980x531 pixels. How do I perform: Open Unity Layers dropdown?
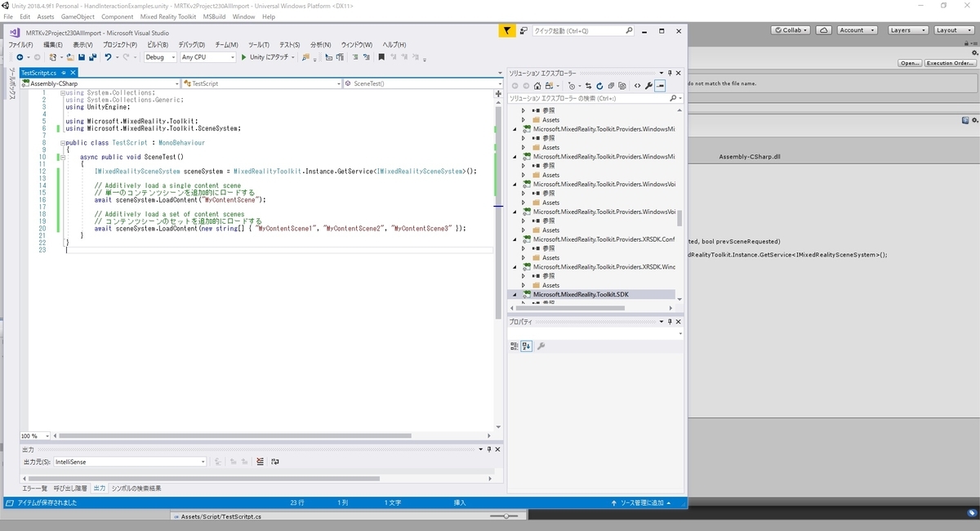coord(906,30)
